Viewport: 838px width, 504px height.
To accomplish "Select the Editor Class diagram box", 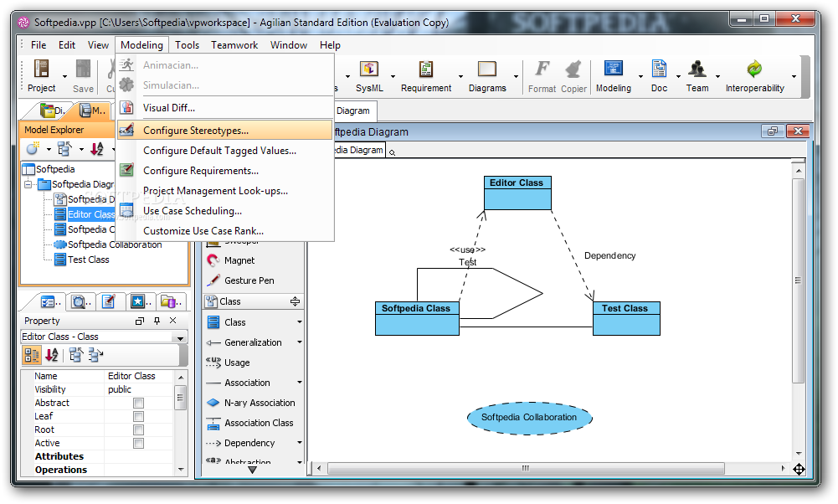I will [x=517, y=193].
